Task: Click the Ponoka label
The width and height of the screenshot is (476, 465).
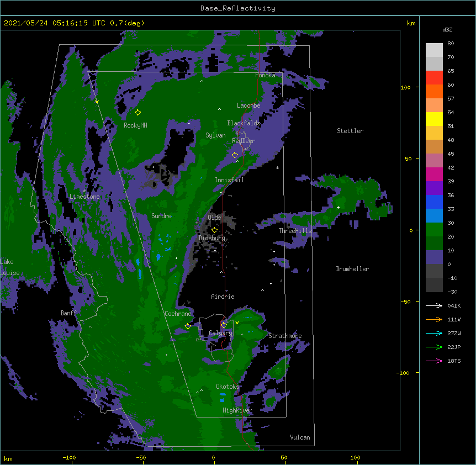Action: (265, 75)
